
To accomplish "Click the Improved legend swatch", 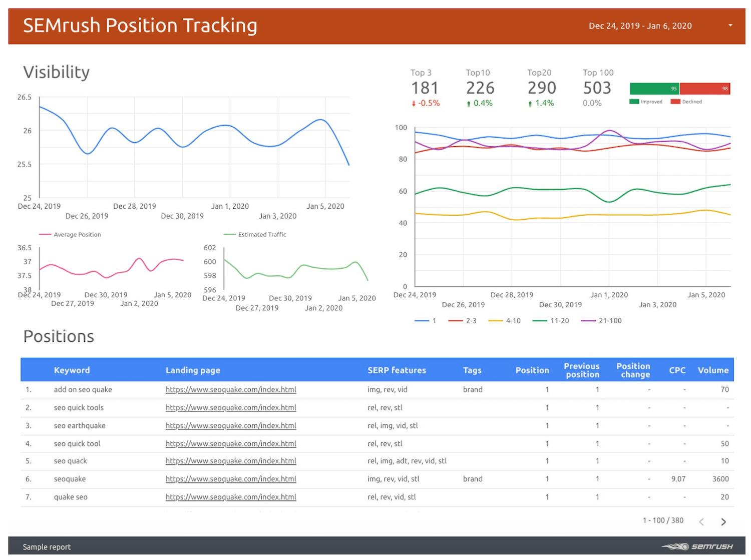I will pos(634,102).
